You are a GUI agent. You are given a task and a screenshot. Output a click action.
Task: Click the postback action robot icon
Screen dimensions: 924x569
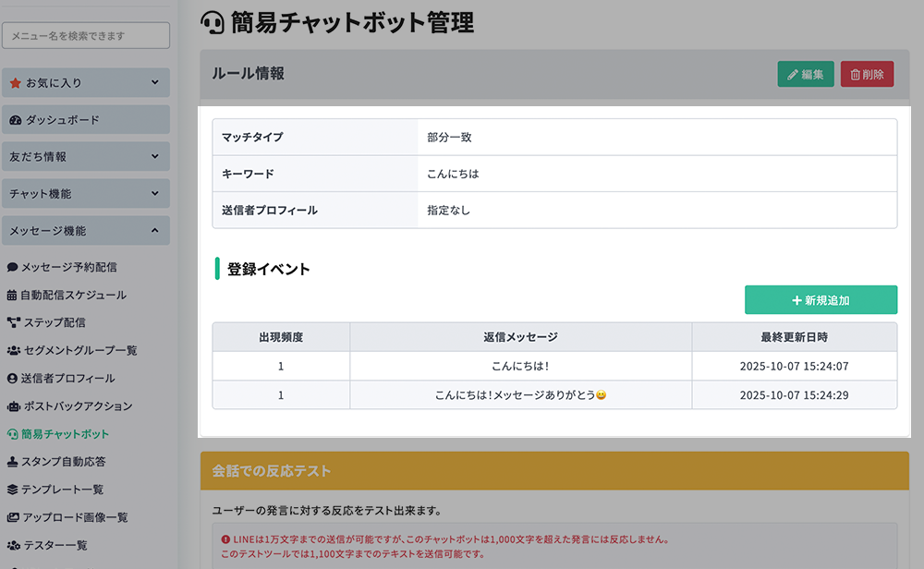click(x=13, y=406)
